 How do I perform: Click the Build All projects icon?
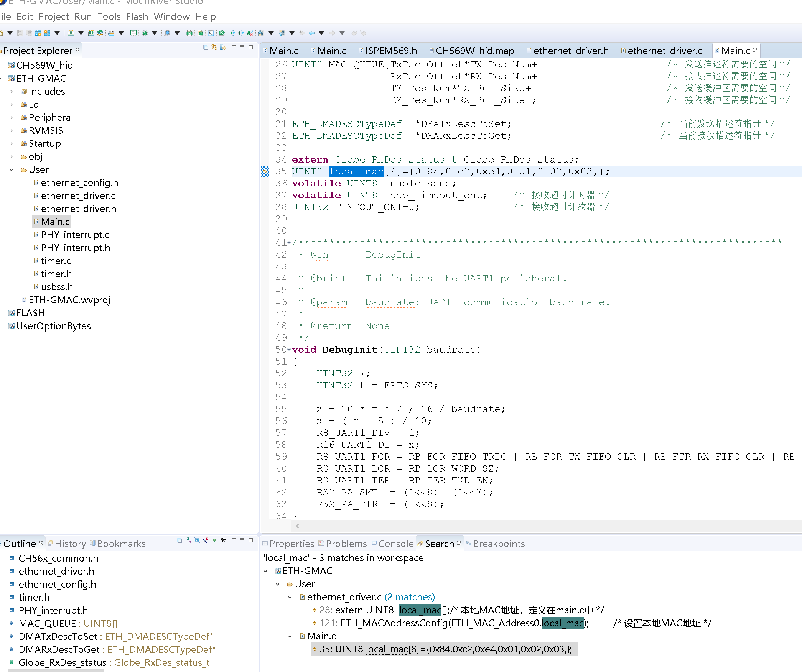(x=91, y=33)
